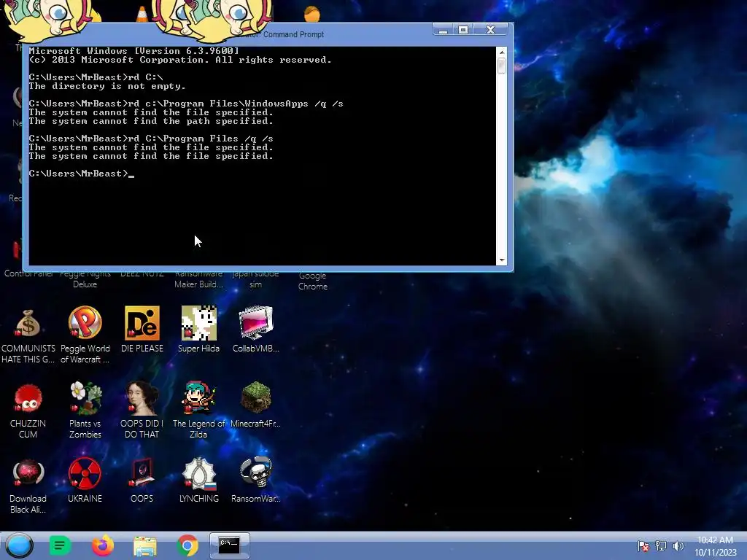
Task: Show the clock and date 10/11/2023
Action: tap(715, 546)
